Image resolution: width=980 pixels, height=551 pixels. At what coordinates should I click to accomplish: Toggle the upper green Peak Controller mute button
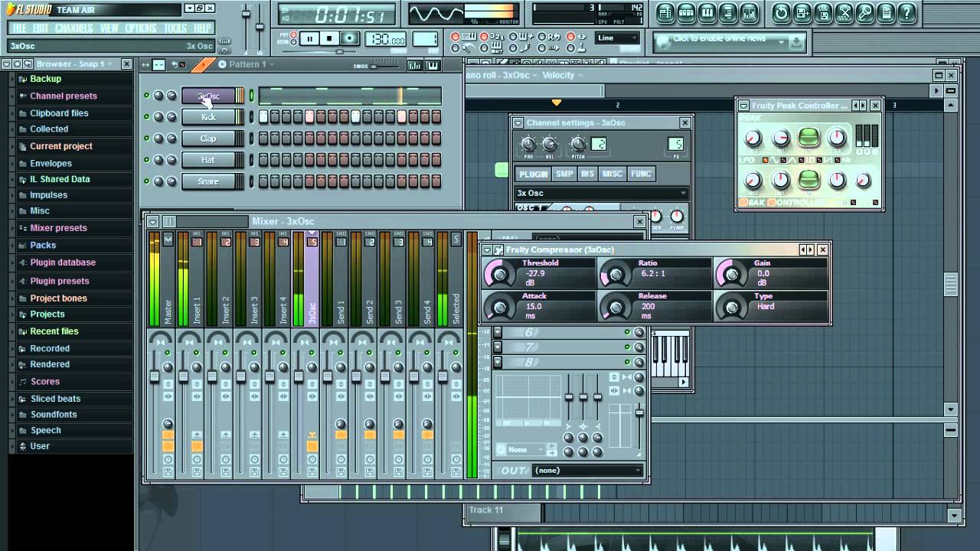click(x=809, y=138)
